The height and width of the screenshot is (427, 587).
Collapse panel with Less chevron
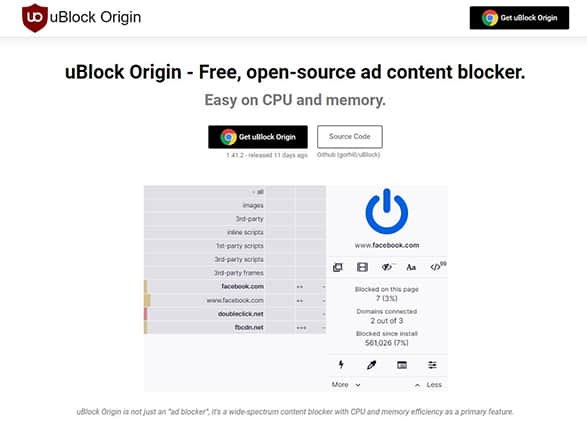coord(428,385)
